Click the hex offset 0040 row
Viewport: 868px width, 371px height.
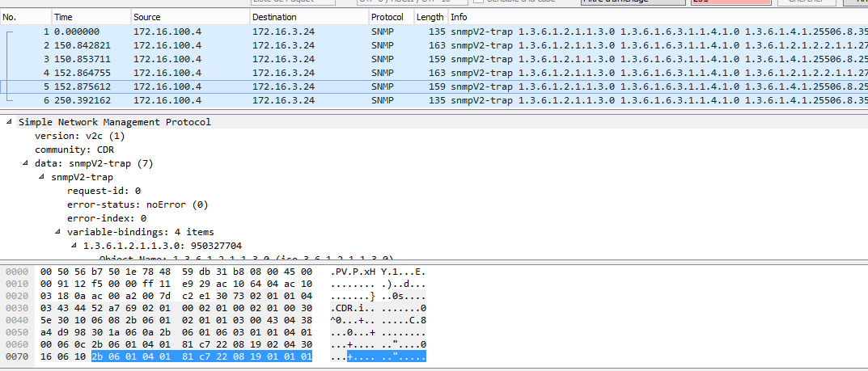click(15, 321)
